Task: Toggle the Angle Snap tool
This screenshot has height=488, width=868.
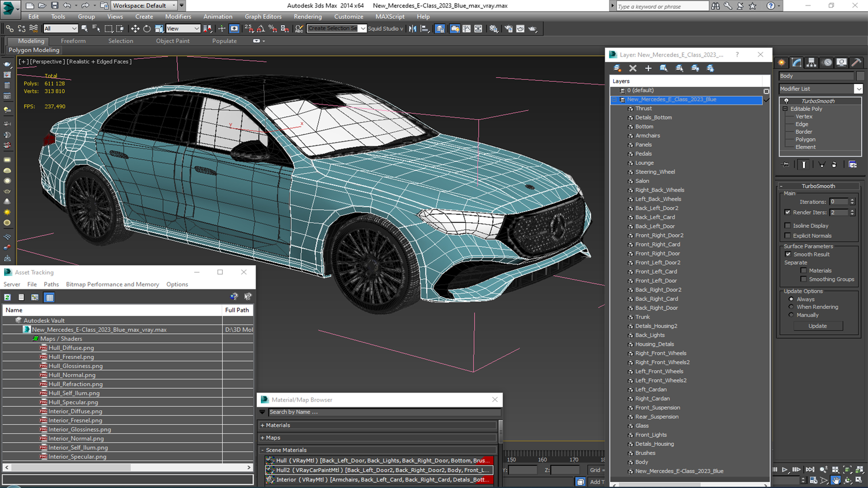Action: pyautogui.click(x=261, y=28)
